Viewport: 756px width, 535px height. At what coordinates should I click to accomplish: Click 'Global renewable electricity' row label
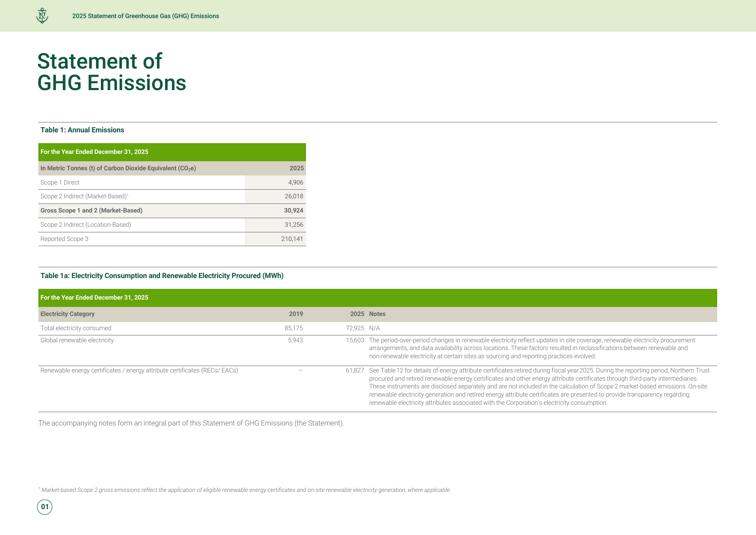tap(77, 340)
